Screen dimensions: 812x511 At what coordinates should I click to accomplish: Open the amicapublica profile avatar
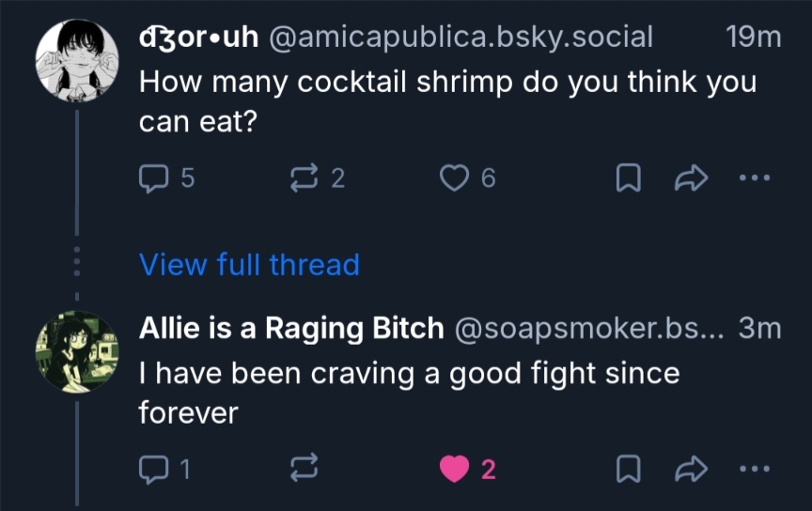(x=76, y=59)
